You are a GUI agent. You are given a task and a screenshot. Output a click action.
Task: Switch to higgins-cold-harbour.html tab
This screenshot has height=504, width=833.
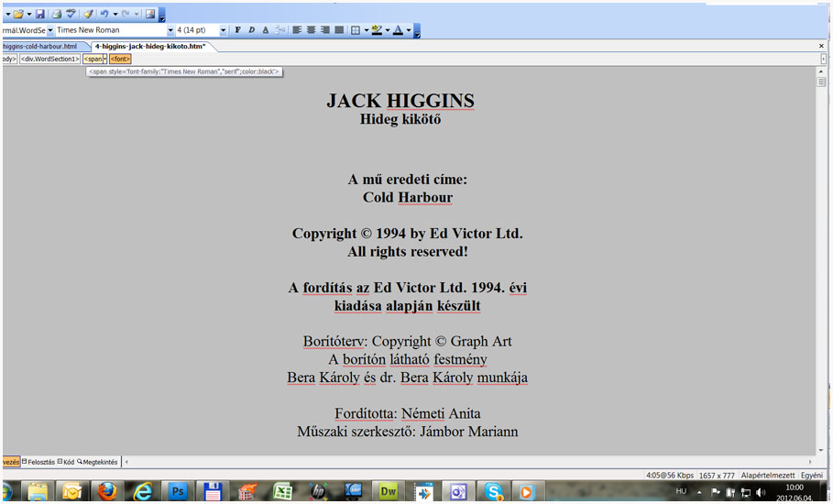[41, 46]
